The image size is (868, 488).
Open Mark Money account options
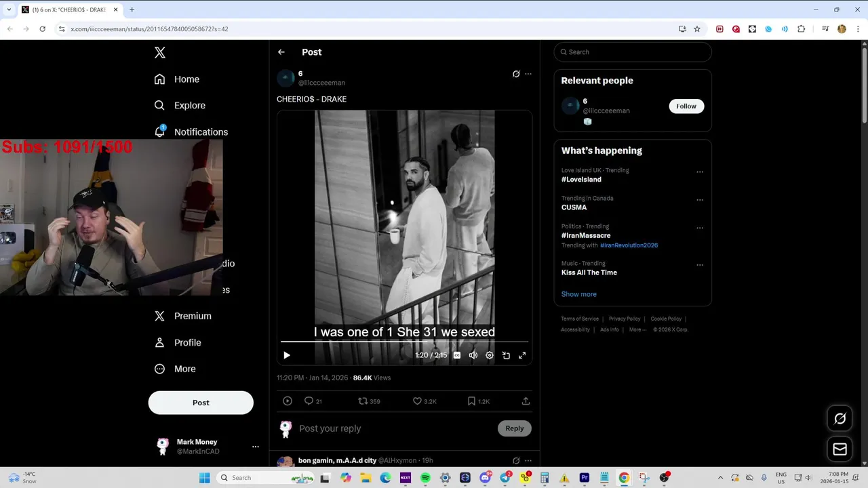[255, 447]
